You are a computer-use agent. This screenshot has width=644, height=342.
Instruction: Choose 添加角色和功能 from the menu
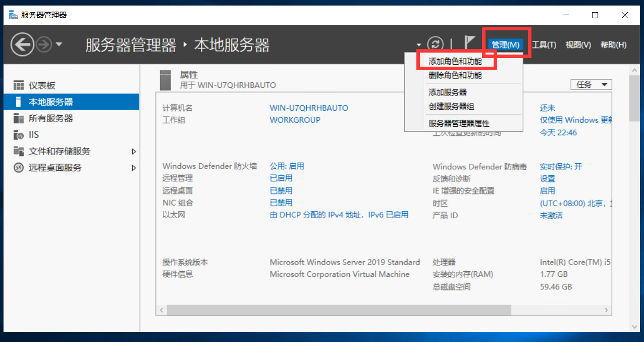(x=455, y=61)
